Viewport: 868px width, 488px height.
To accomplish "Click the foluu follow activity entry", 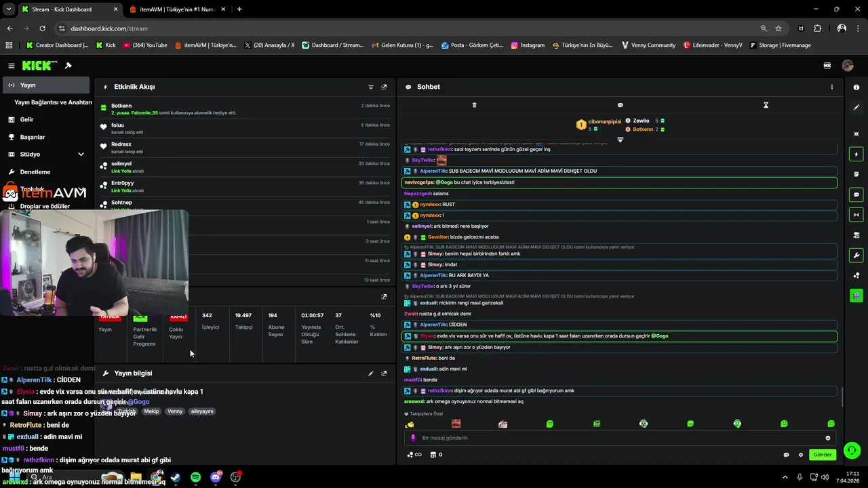I will (x=245, y=129).
